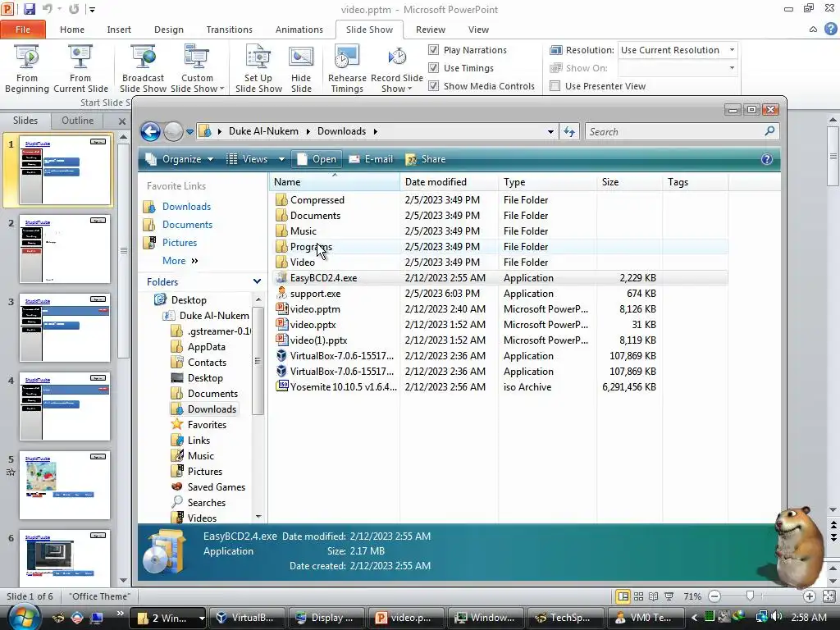Select Saved Games in folder tree

217,487
